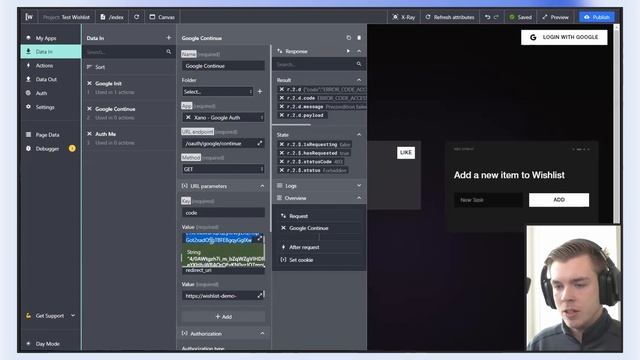Click the LIKE button in preview
This screenshot has width=640, height=360.
click(406, 153)
